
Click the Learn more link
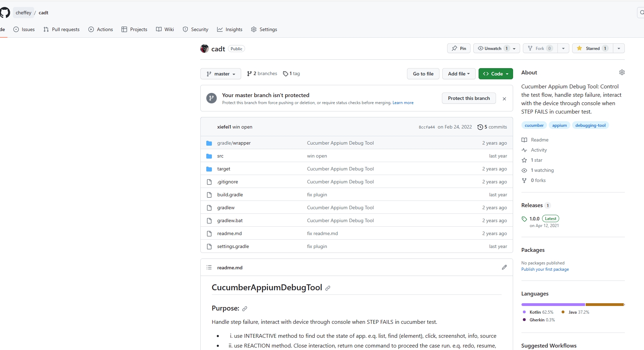(403, 103)
